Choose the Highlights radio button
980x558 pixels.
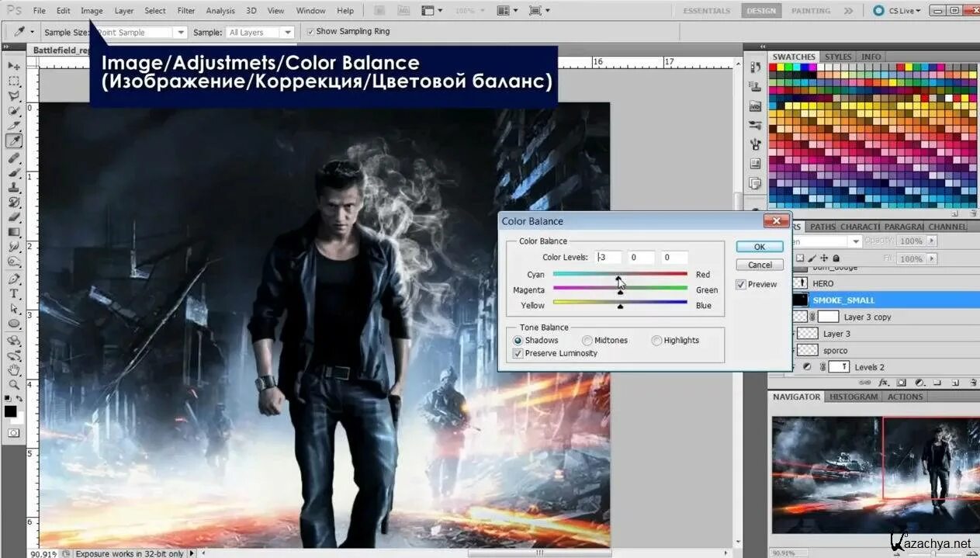point(656,341)
